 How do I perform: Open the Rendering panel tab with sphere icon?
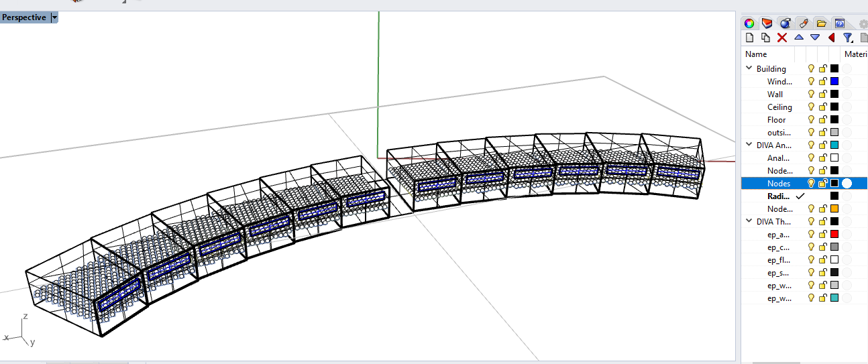click(784, 23)
